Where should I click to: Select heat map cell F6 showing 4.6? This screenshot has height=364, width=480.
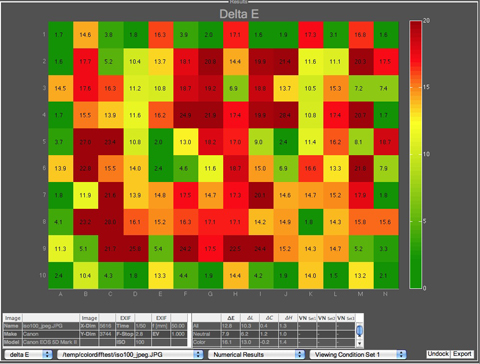click(x=186, y=168)
